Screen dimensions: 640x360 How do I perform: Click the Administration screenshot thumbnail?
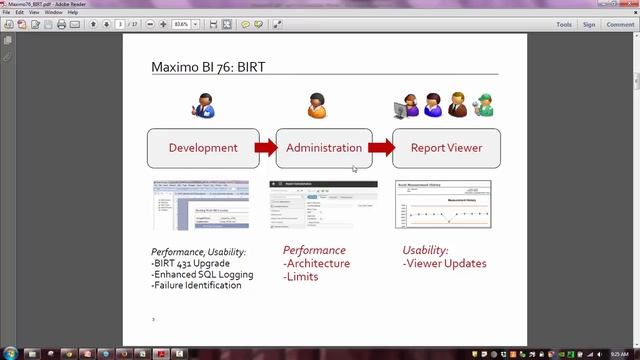click(323, 204)
